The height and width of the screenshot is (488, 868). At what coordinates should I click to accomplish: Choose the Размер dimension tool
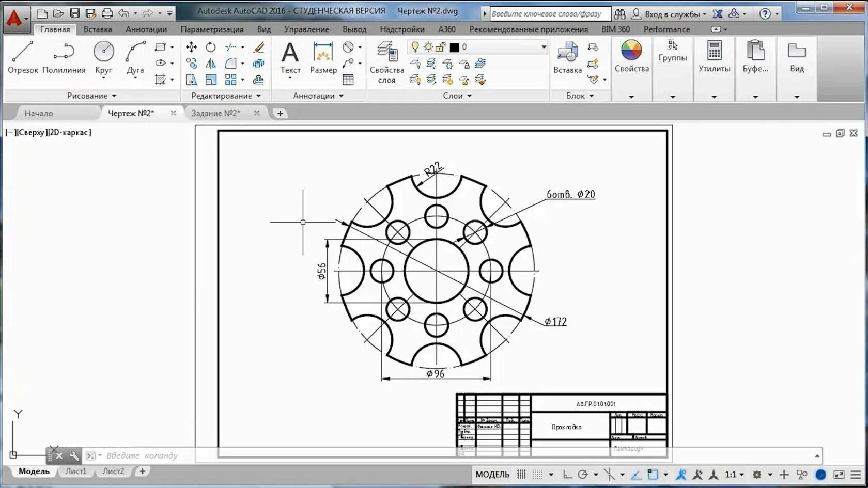(323, 57)
